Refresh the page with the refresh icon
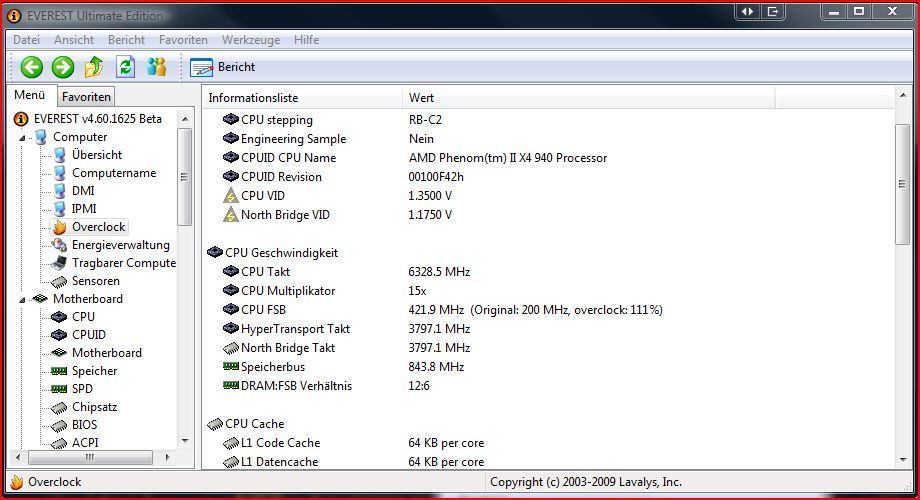 (x=126, y=67)
